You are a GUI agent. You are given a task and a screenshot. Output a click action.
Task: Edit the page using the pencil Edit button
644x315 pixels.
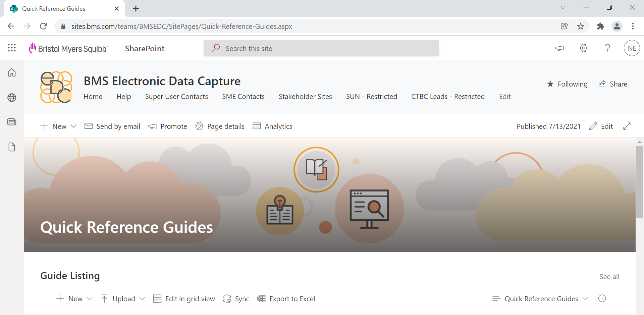point(601,126)
